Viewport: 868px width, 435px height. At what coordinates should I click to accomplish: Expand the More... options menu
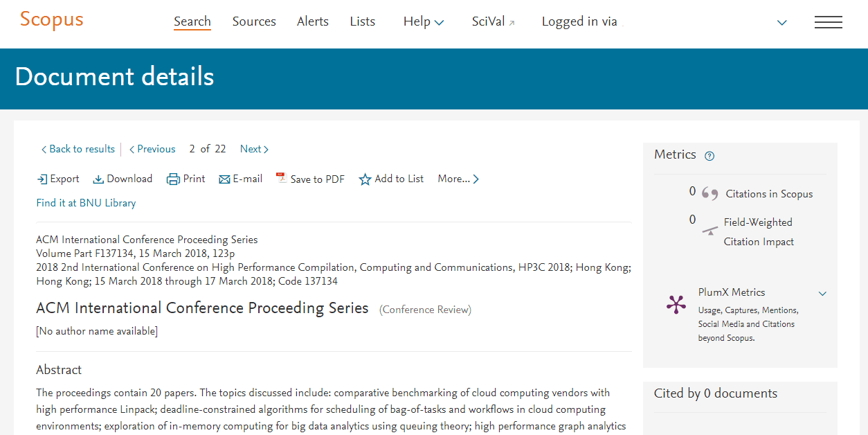pos(458,179)
